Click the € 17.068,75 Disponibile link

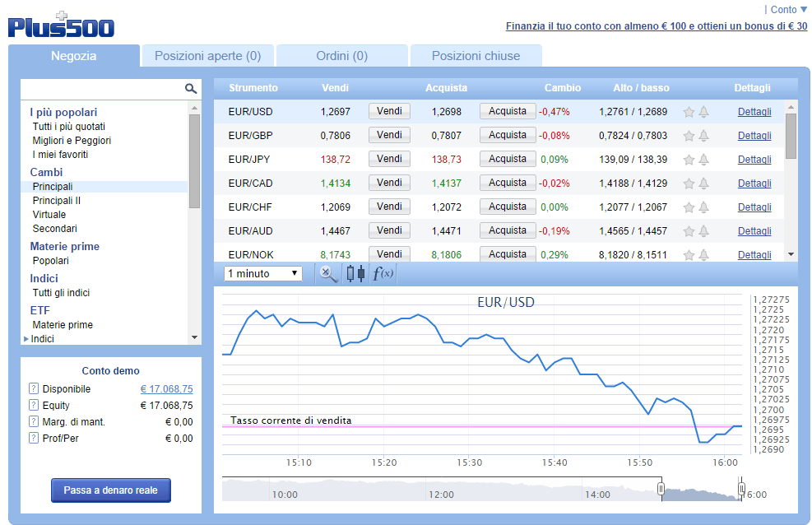166,389
